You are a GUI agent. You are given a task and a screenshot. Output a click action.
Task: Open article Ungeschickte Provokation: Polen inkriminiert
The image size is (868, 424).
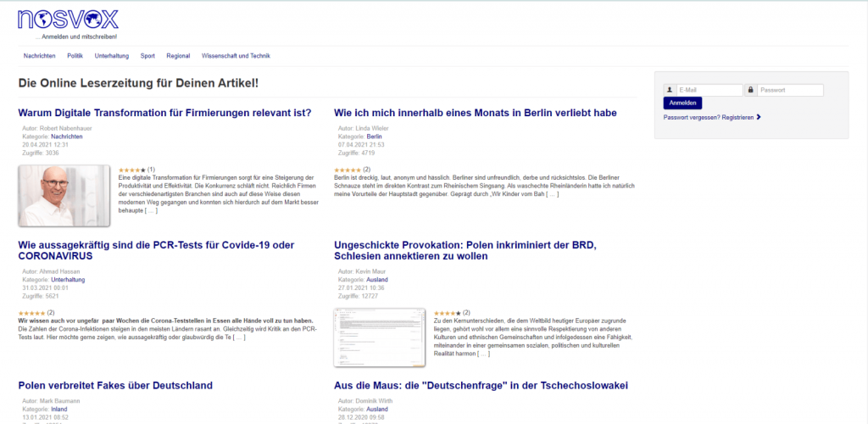coord(465,251)
